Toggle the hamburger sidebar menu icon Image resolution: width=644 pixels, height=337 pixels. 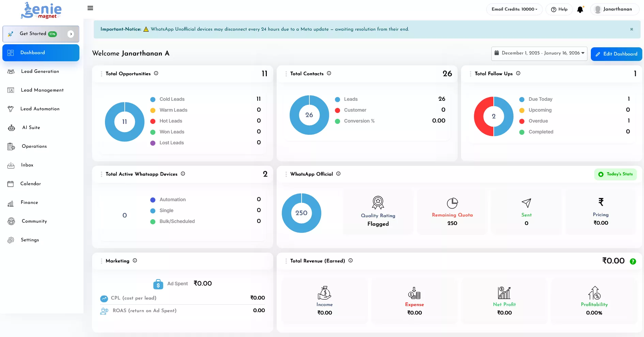click(90, 8)
